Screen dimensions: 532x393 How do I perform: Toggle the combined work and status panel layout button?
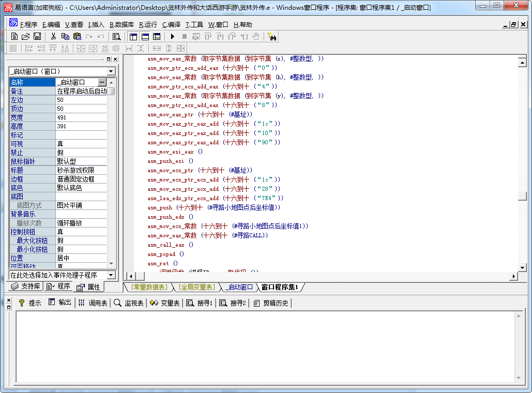click(x=156, y=36)
